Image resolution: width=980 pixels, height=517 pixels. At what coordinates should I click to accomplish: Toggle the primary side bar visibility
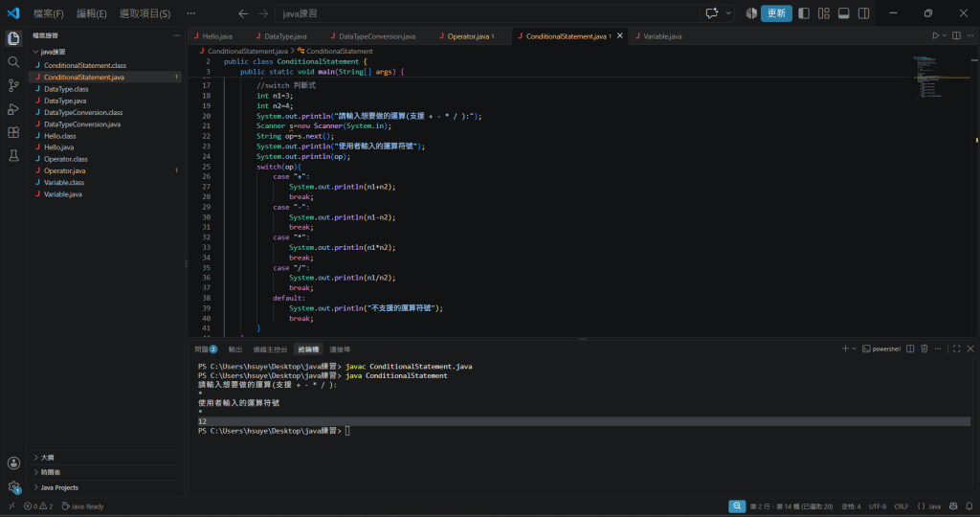click(804, 13)
